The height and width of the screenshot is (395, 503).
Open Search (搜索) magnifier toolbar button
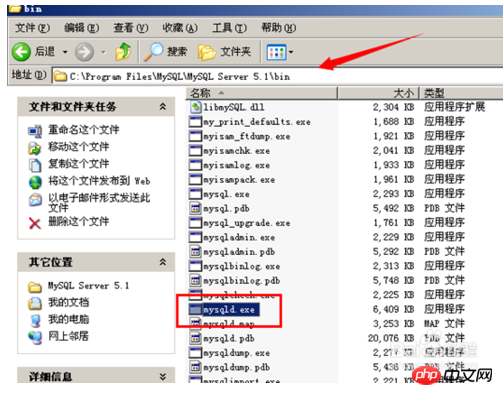166,52
